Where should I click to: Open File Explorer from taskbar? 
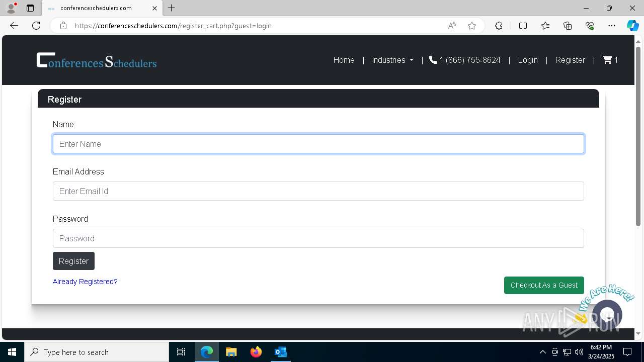(231, 352)
